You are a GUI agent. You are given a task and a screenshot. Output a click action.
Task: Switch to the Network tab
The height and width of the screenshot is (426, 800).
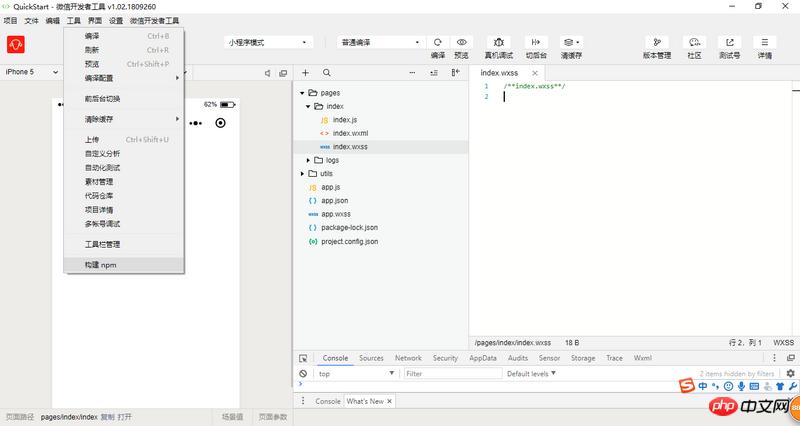(408, 358)
